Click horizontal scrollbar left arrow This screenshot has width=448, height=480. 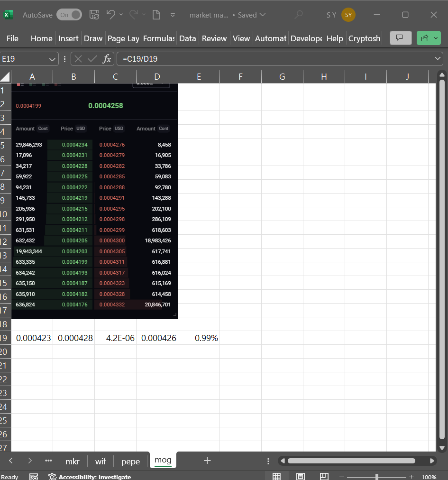(x=283, y=461)
